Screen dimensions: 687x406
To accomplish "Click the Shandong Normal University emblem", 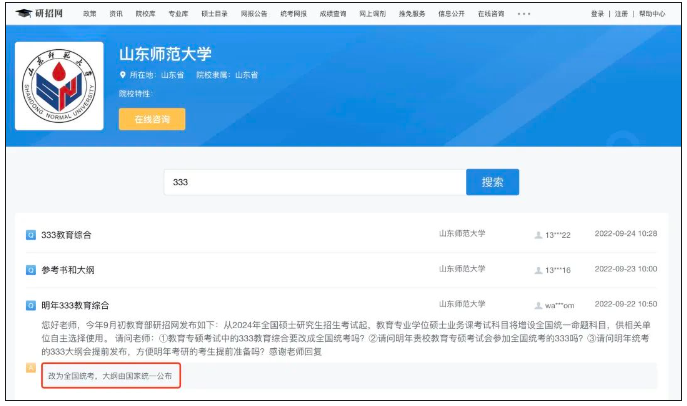I will click(x=61, y=94).
